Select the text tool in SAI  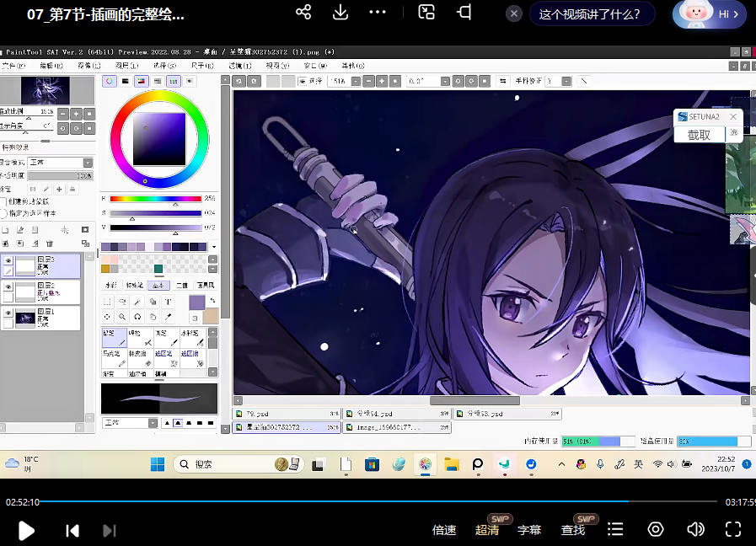pos(169,302)
